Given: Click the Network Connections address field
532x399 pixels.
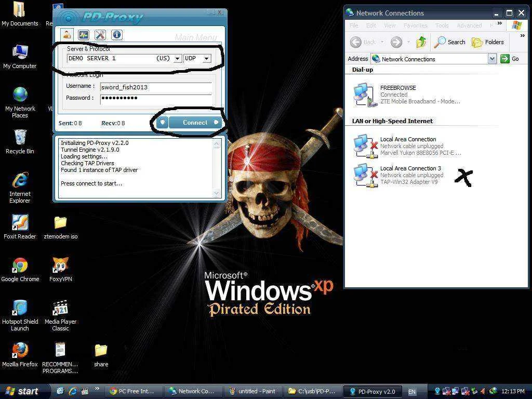Looking at the screenshot, I should click(x=430, y=59).
